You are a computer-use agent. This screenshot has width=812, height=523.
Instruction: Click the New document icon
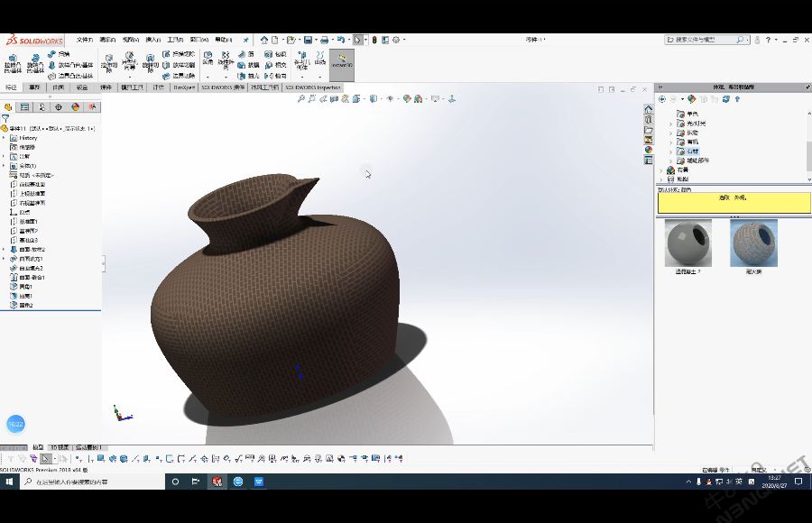pyautogui.click(x=275, y=40)
